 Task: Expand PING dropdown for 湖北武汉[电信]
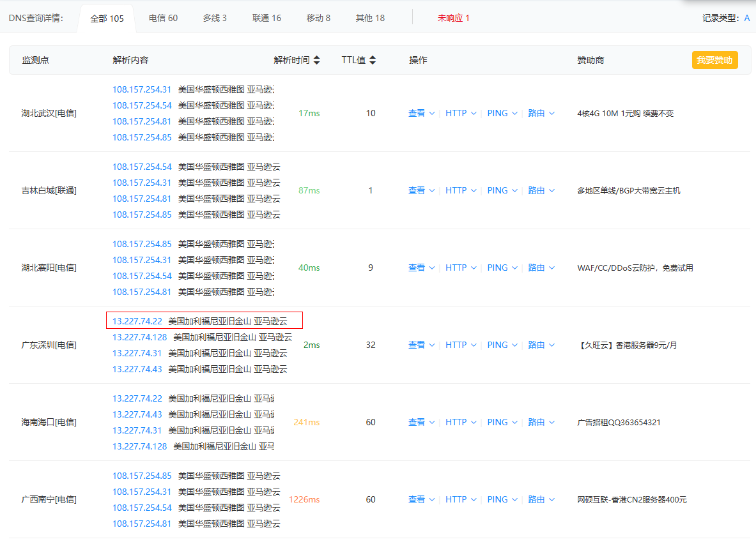click(502, 113)
